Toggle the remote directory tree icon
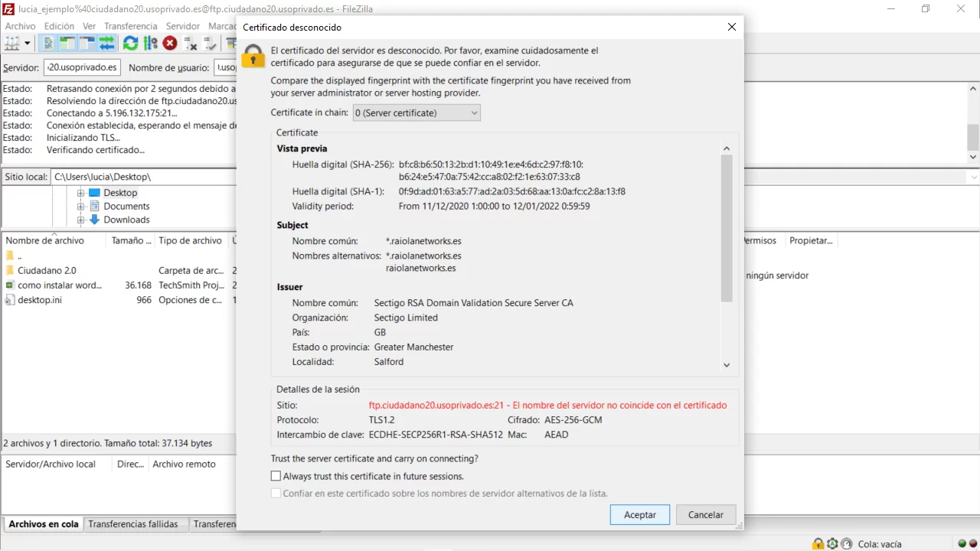980x551 pixels. click(87, 43)
